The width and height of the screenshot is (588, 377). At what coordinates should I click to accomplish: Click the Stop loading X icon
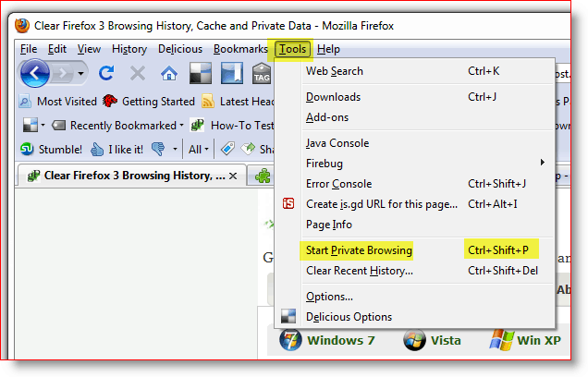pyautogui.click(x=138, y=73)
